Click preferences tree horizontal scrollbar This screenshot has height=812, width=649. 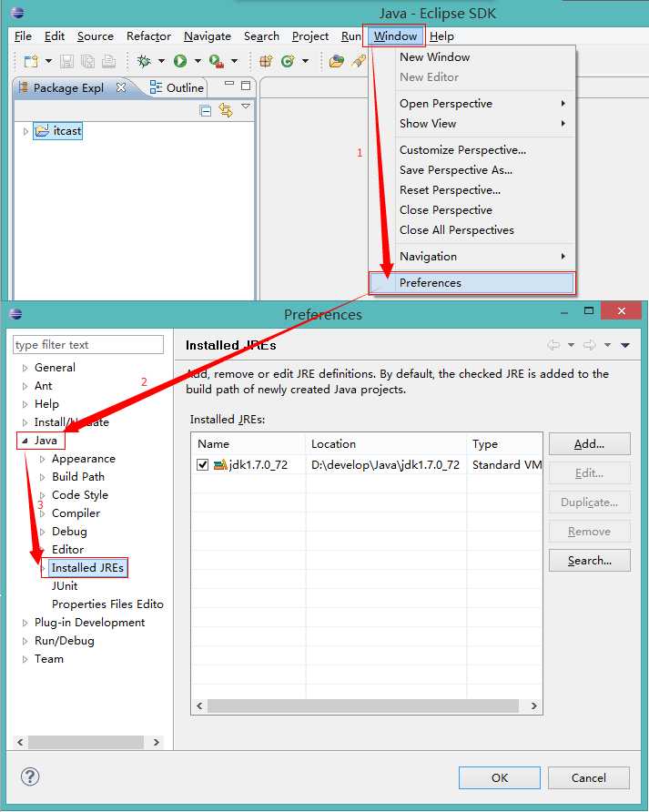tap(86, 742)
